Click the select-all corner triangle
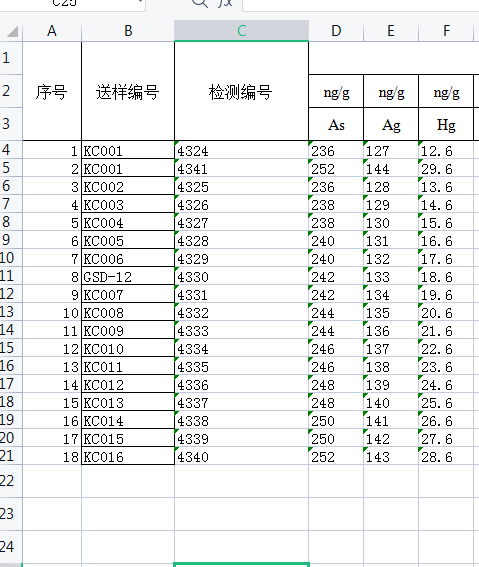 click(x=12, y=31)
